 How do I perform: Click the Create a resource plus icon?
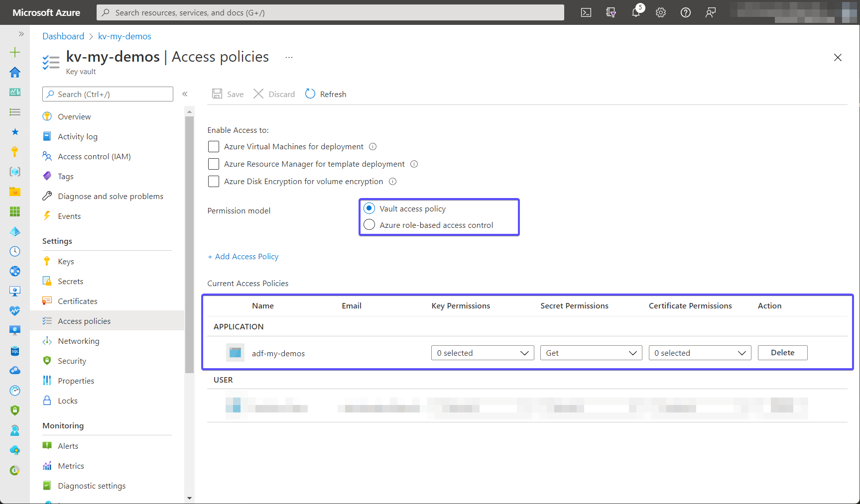(x=15, y=52)
